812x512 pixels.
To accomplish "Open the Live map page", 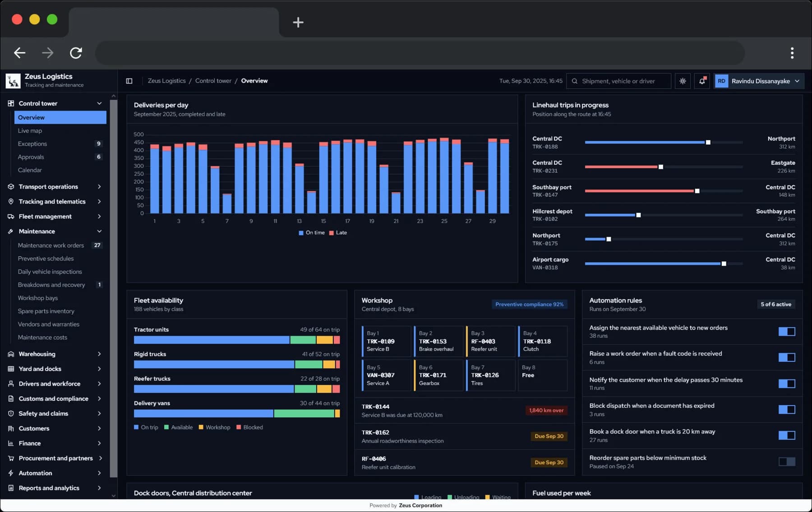I will pyautogui.click(x=60, y=131).
